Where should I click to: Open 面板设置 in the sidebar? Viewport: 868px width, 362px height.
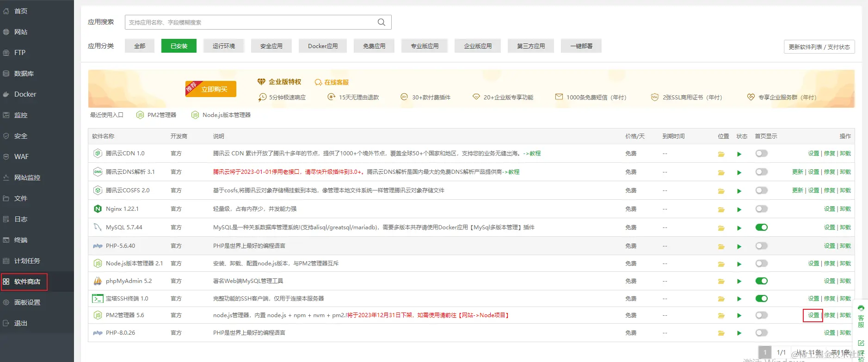pos(27,302)
